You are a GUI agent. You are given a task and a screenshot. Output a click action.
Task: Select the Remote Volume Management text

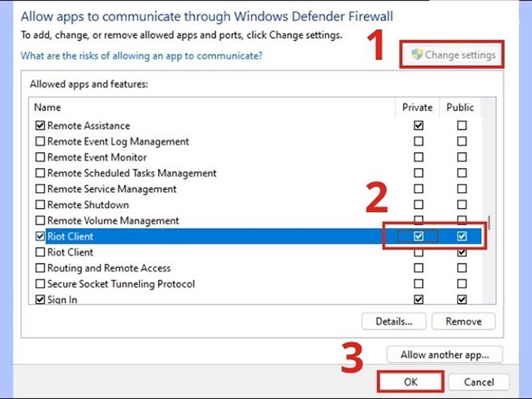click(x=113, y=221)
